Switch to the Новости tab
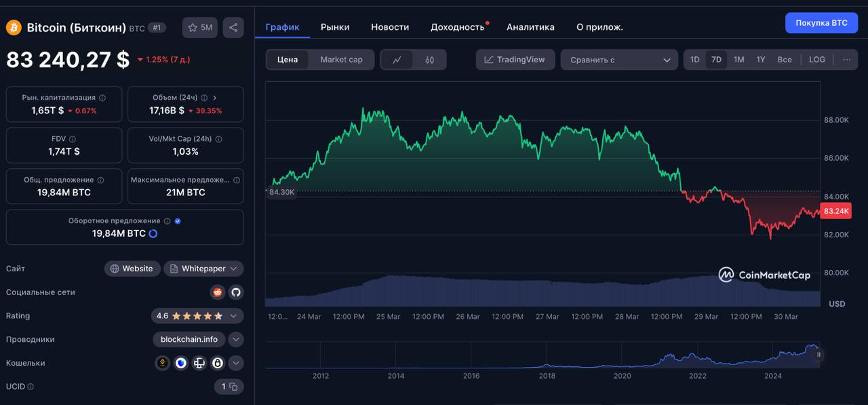The image size is (868, 405). [390, 27]
